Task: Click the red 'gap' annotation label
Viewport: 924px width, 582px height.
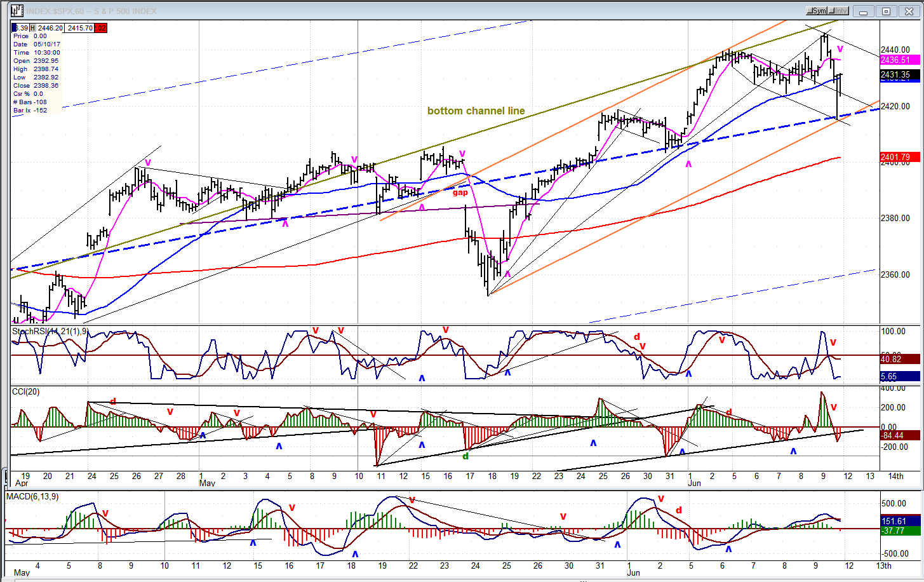Action: click(x=460, y=193)
